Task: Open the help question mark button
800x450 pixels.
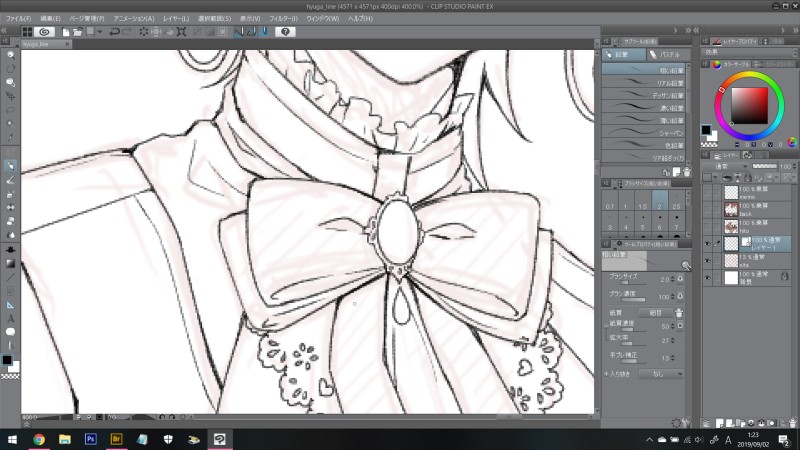Action: [285, 32]
